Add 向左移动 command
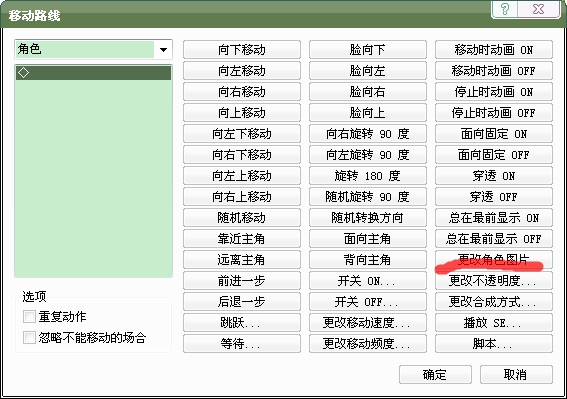The width and height of the screenshot is (567, 399). (x=242, y=71)
